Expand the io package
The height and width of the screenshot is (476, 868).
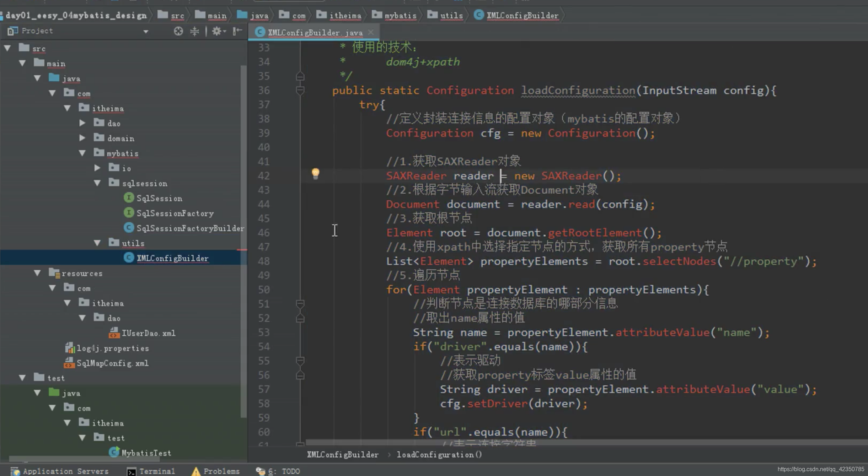[x=97, y=168]
